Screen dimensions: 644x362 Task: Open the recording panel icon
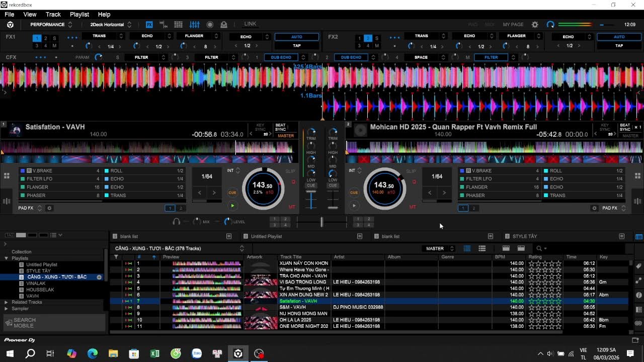coord(210,24)
